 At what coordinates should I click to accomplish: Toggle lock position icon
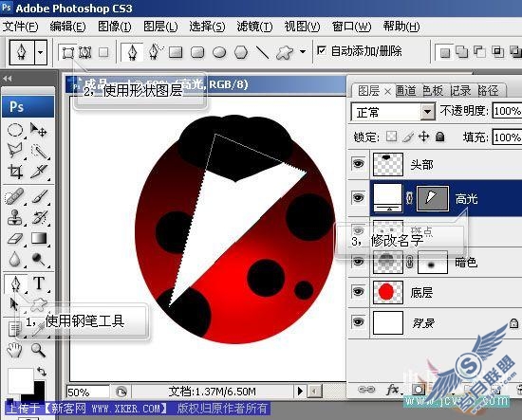pos(424,137)
